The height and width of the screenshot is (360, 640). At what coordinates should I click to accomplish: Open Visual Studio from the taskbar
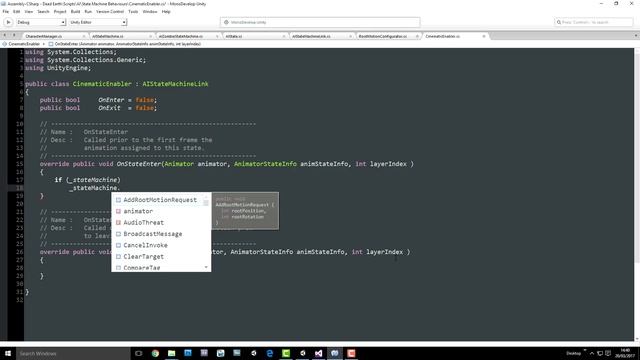[318, 353]
